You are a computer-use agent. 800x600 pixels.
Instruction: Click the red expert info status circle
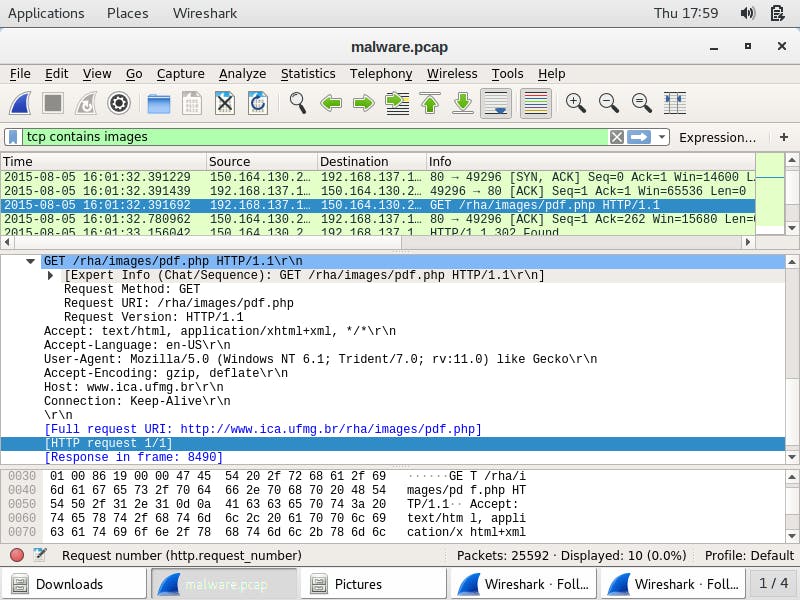click(17, 555)
